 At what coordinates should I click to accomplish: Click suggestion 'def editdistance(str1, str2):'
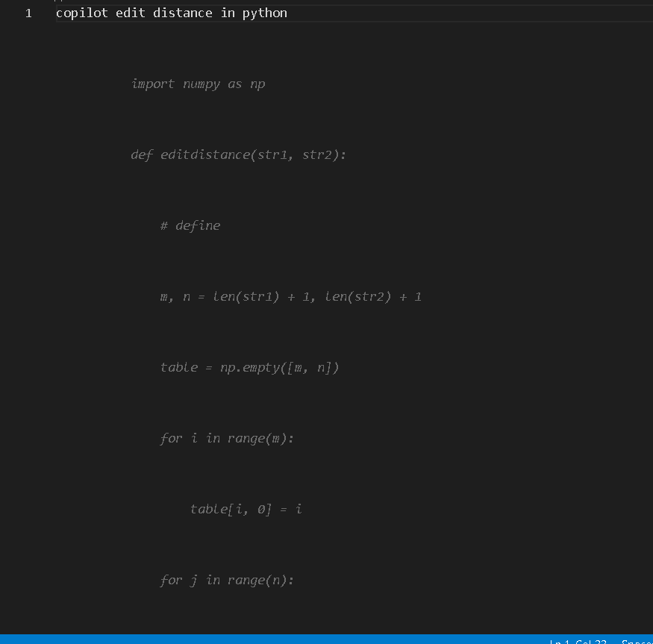click(238, 155)
